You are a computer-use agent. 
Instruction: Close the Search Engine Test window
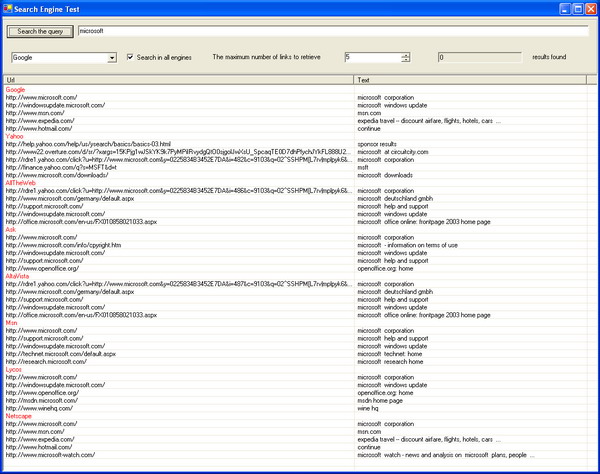[x=591, y=9]
